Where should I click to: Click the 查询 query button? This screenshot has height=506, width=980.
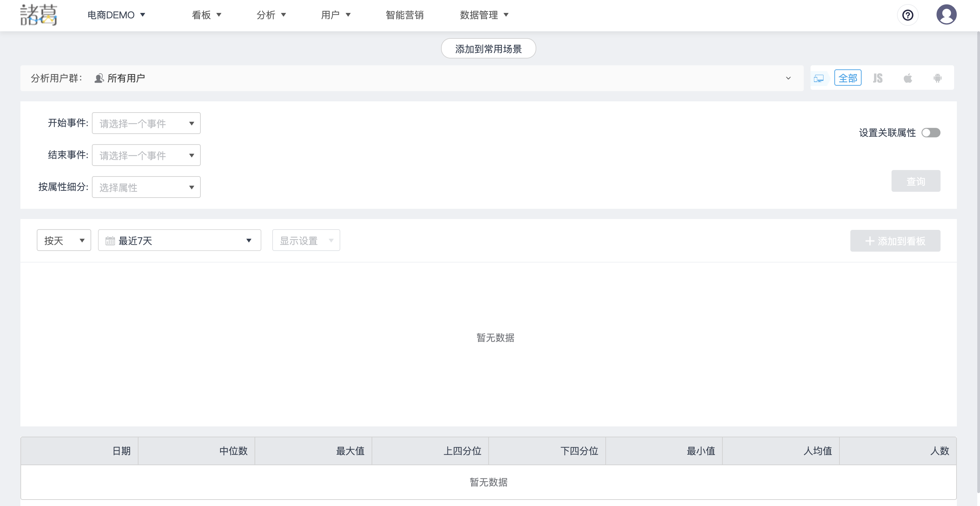point(916,181)
